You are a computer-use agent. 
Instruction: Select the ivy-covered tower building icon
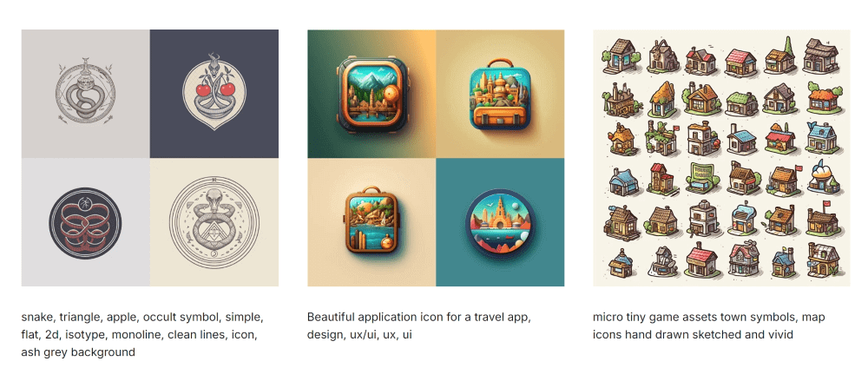pos(661,139)
